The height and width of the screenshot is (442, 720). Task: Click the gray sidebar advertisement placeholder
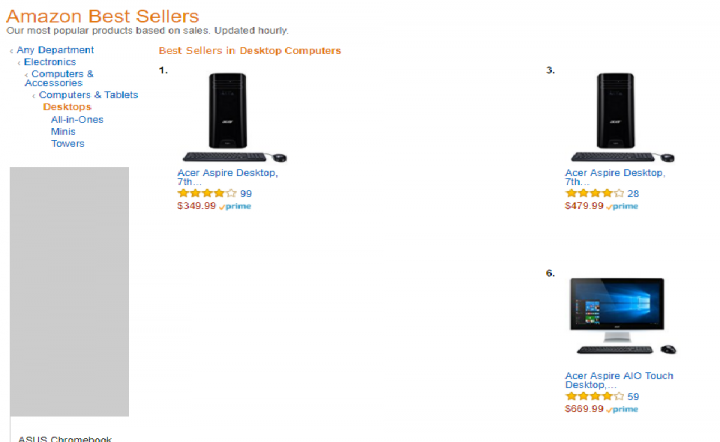pos(69,291)
